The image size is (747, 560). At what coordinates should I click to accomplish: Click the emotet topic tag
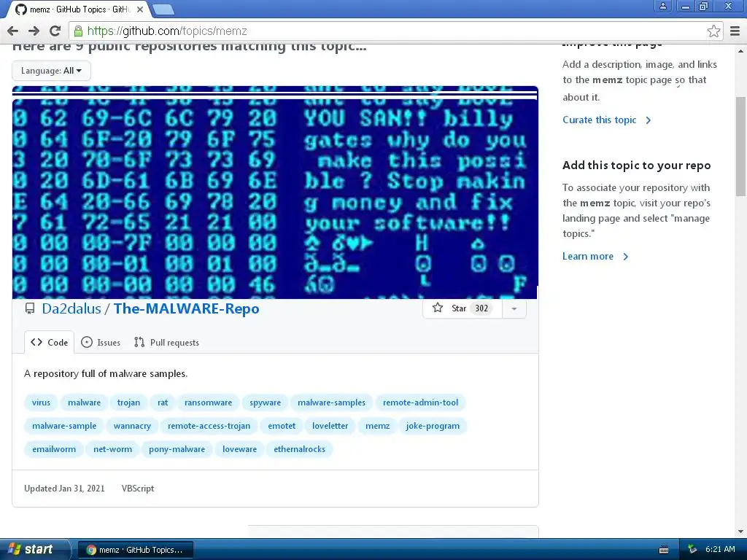coord(282,426)
